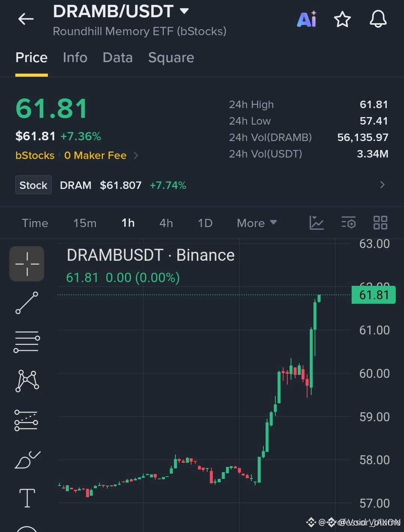
Task: Select the 1D interval
Action: tap(205, 223)
